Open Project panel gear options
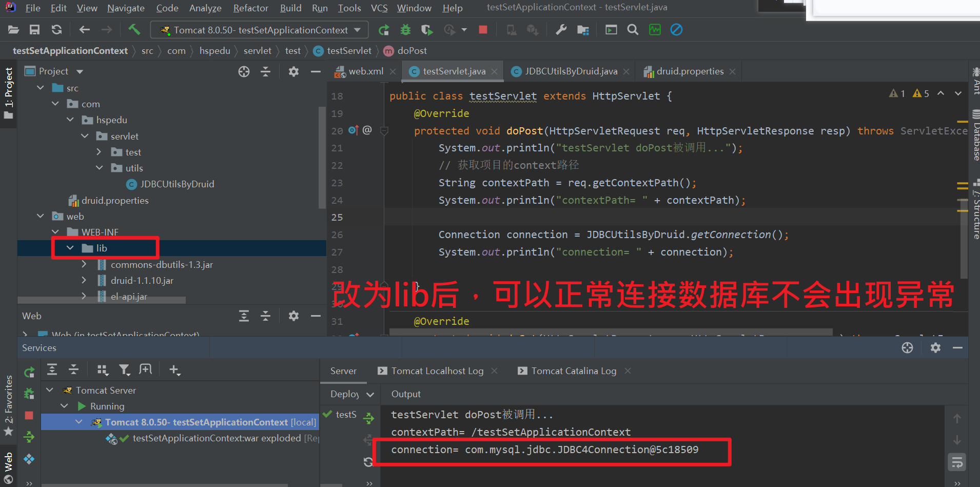This screenshot has height=487, width=980. [x=293, y=71]
